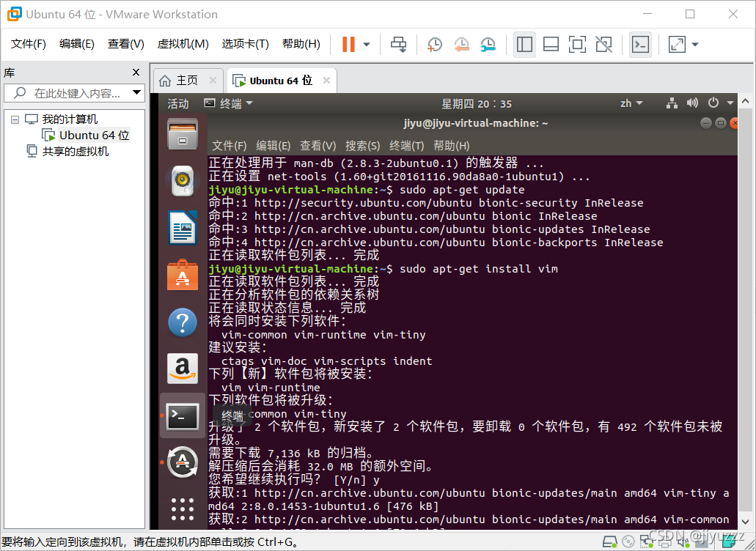The width and height of the screenshot is (756, 551).
Task: Click the CD/DVD status bar icon
Action: 628,542
